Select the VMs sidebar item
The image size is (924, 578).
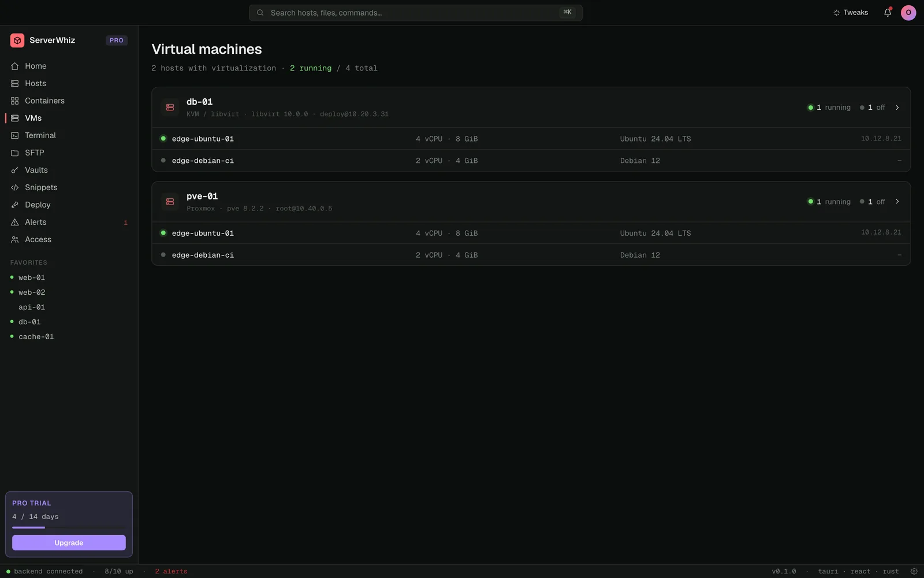(69, 118)
